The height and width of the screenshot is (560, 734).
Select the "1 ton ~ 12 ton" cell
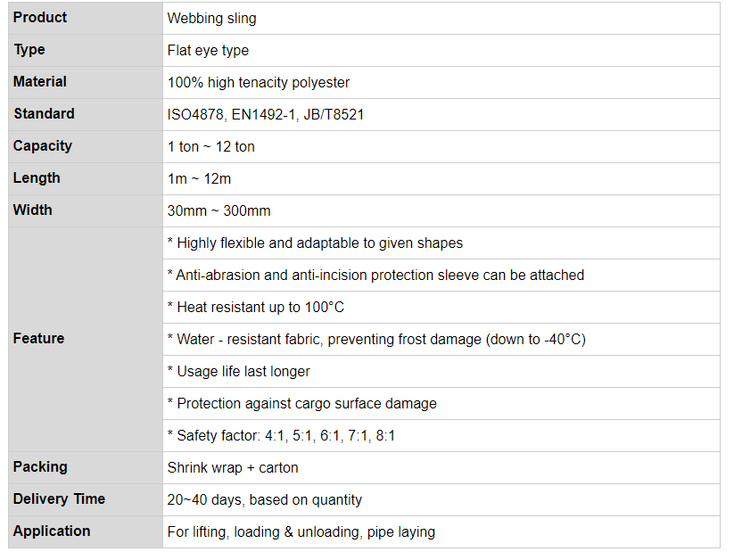[211, 147]
